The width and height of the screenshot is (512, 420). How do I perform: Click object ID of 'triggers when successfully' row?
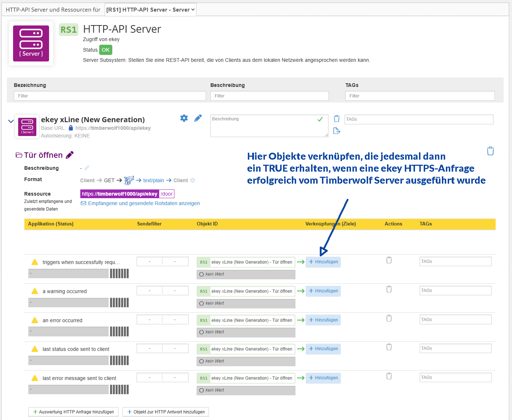click(x=246, y=262)
